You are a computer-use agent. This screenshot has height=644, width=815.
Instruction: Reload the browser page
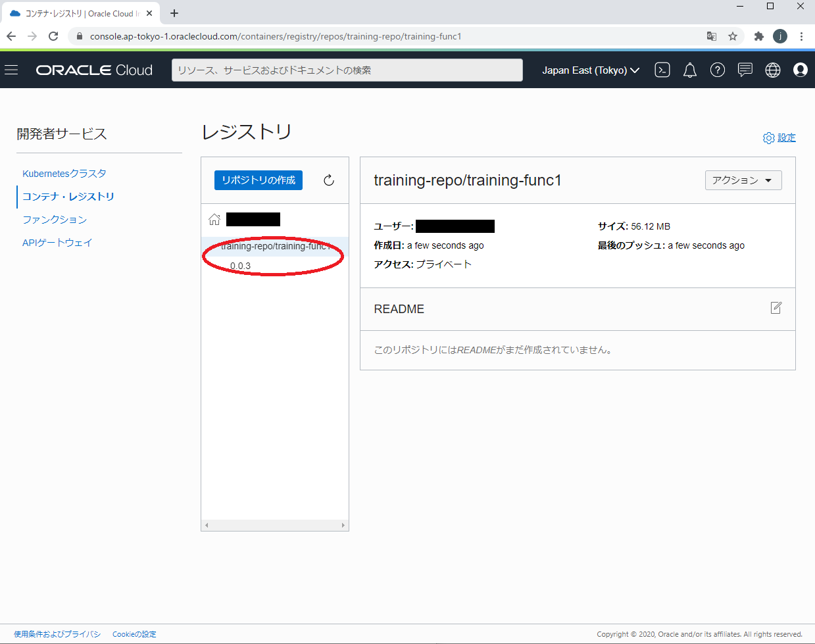click(53, 36)
